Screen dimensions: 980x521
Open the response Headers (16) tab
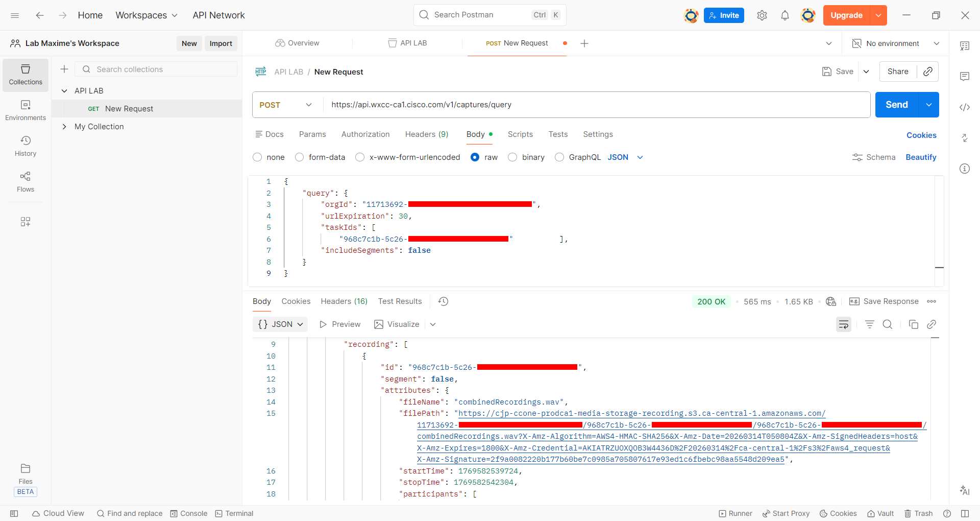(x=344, y=301)
